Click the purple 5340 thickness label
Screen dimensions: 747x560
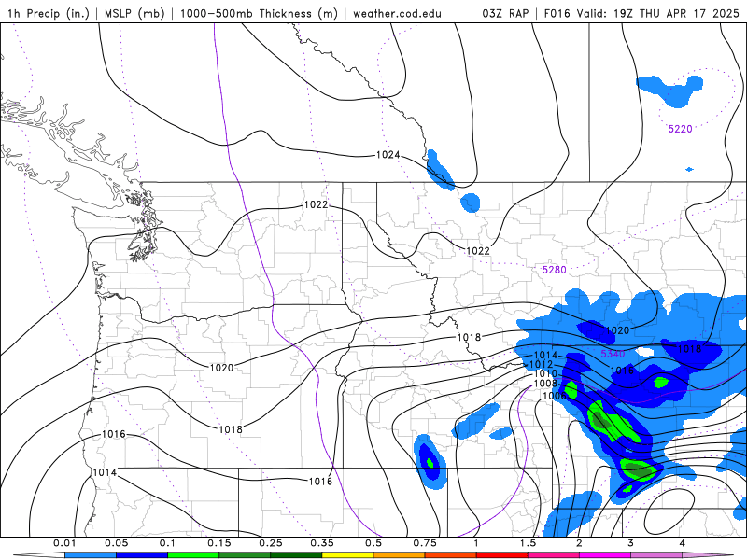613,354
